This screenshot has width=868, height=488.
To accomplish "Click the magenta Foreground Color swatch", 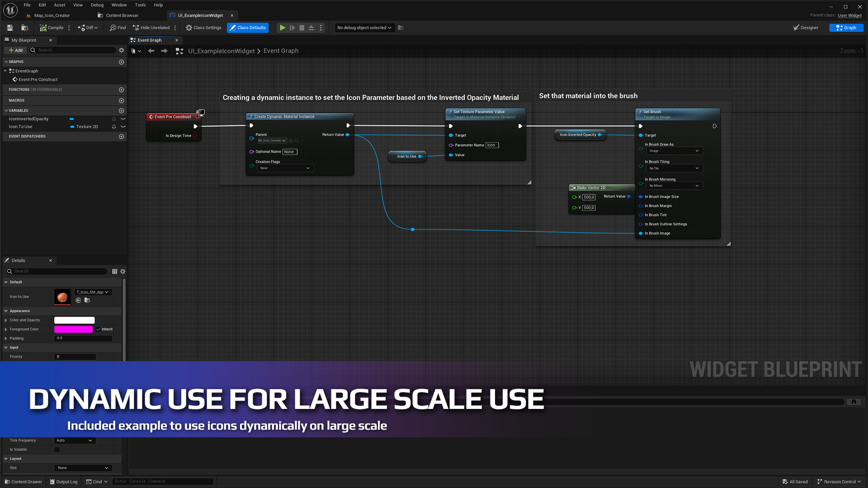I will (x=73, y=329).
